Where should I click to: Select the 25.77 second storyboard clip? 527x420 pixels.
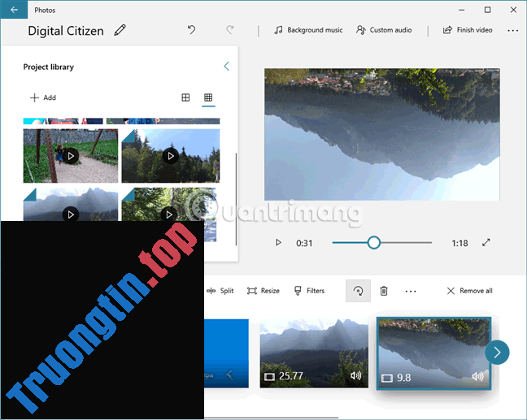pos(314,353)
